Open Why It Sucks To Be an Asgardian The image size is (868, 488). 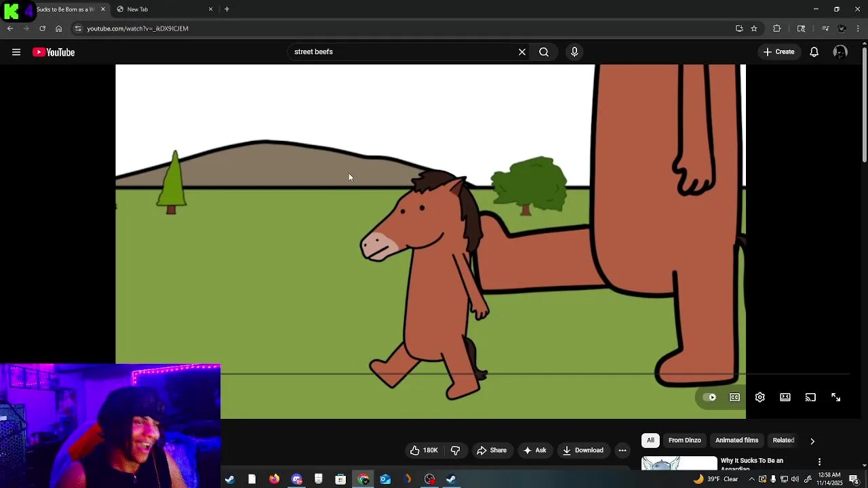(751, 464)
